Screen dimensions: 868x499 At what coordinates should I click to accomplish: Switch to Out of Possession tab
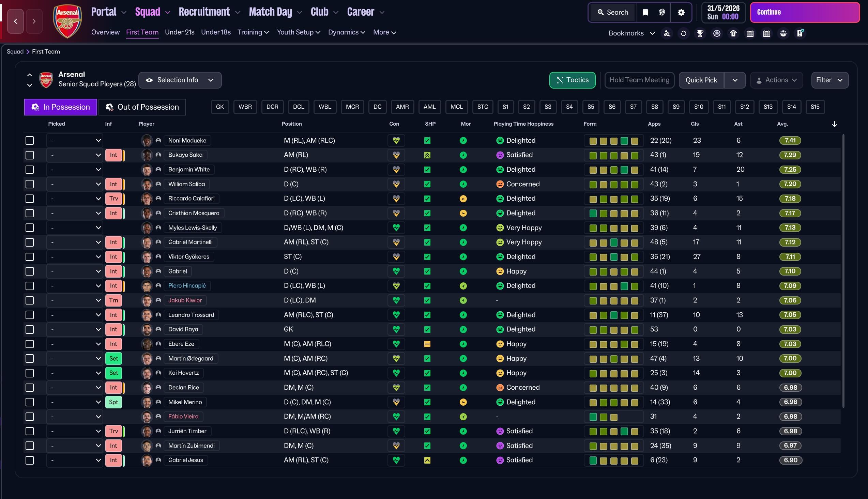(142, 107)
